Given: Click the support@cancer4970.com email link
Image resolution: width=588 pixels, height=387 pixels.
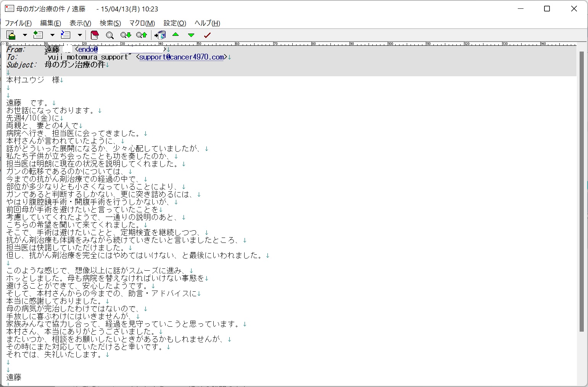Looking at the screenshot, I should (x=181, y=57).
